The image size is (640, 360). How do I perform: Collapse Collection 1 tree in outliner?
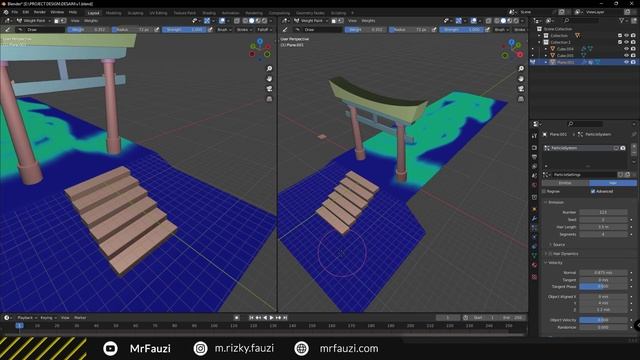click(539, 42)
